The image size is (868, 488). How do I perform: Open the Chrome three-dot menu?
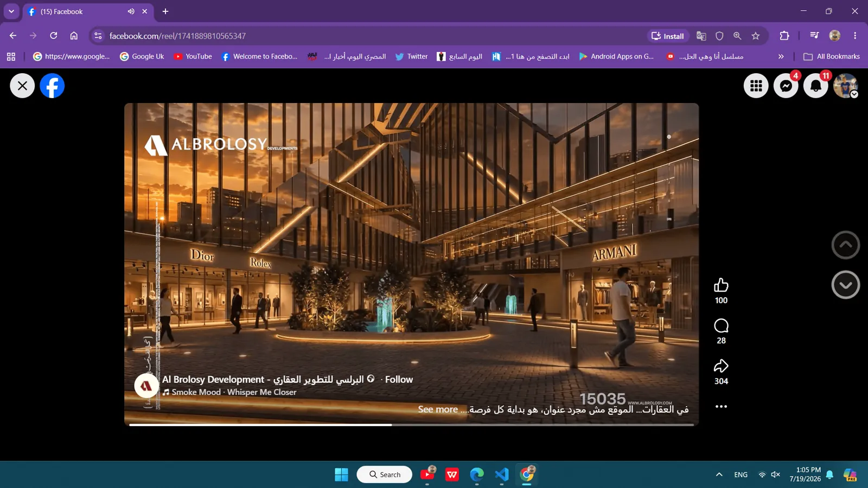tap(855, 36)
